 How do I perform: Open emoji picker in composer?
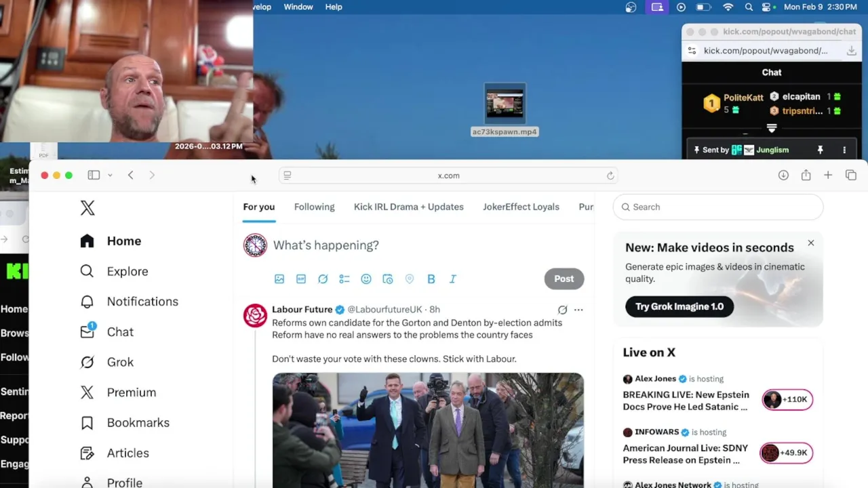[x=366, y=279]
